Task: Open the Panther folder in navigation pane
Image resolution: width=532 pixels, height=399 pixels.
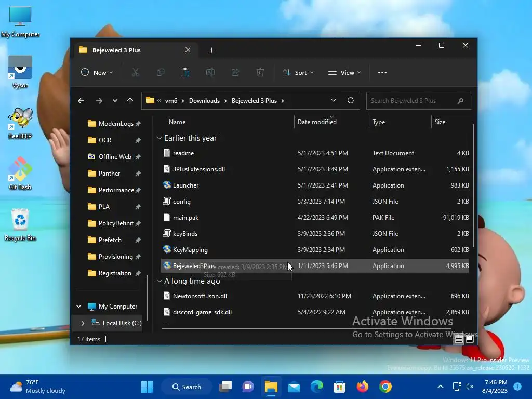Action: [109, 174]
